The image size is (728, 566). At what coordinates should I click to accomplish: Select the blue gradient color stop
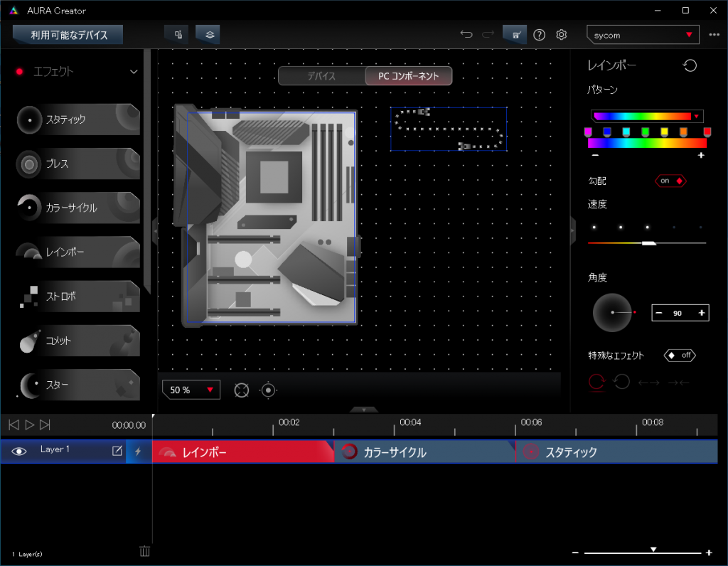click(x=607, y=132)
